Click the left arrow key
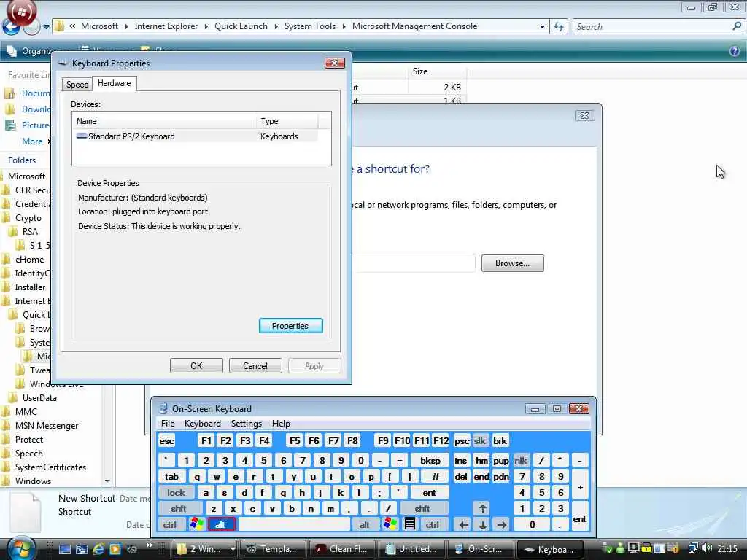This screenshot has width=747, height=560. click(463, 525)
